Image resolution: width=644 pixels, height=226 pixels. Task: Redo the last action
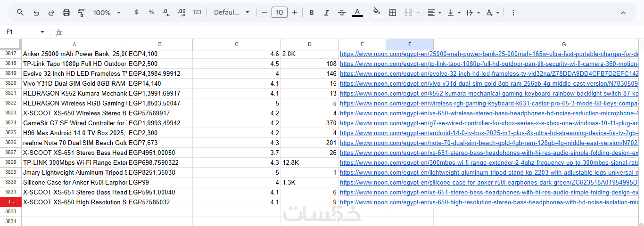(51, 13)
